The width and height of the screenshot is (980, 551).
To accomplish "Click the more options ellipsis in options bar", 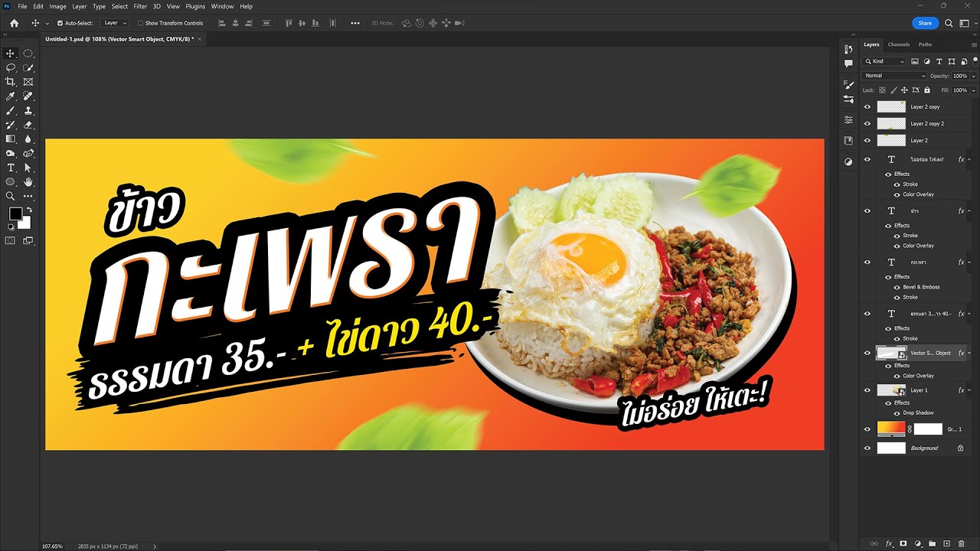I will click(x=355, y=23).
